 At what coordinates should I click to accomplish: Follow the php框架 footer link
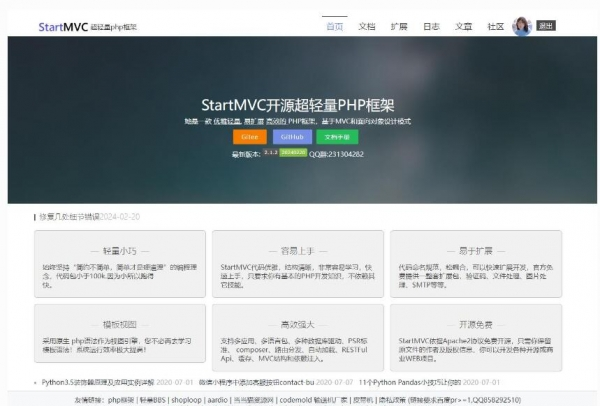(x=121, y=400)
